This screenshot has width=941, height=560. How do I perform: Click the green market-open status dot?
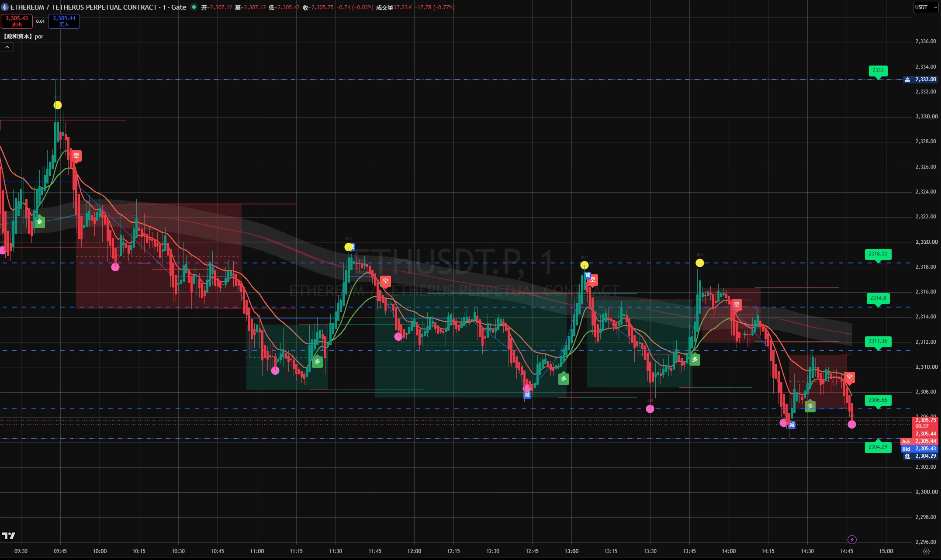[194, 7]
